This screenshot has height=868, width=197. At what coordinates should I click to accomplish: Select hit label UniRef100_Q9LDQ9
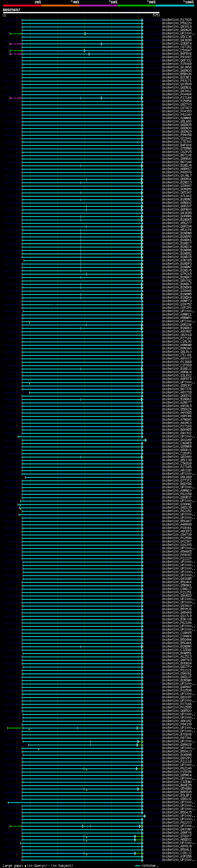(x=176, y=477)
